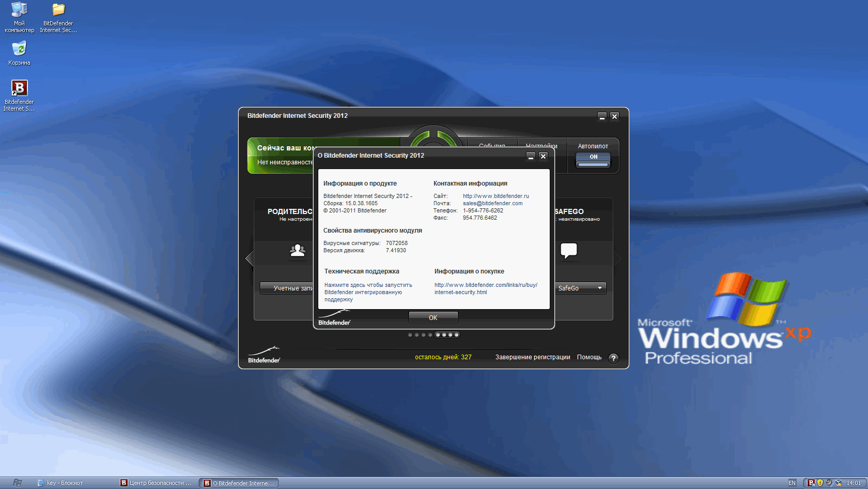868x489 pixels.
Task: Click the осталось дней: 327 text
Action: pyautogui.click(x=443, y=357)
